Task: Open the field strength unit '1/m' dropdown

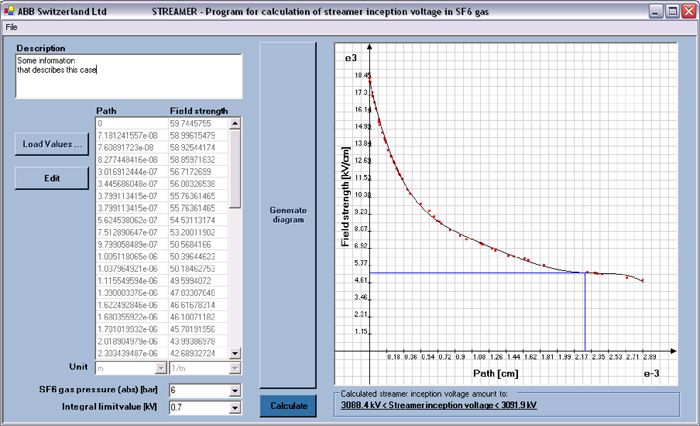Action: tap(234, 368)
